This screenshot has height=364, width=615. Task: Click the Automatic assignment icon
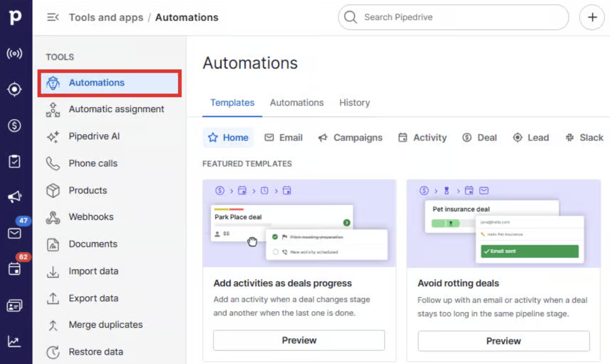[53, 109]
